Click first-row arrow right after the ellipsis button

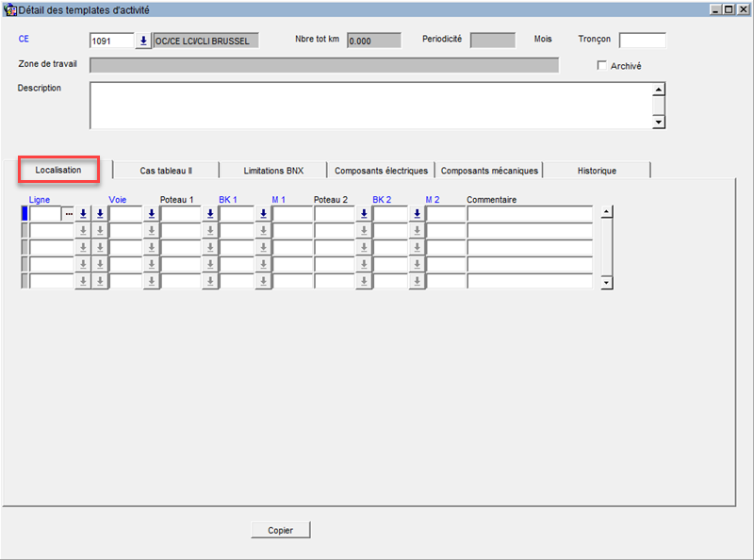(83, 214)
